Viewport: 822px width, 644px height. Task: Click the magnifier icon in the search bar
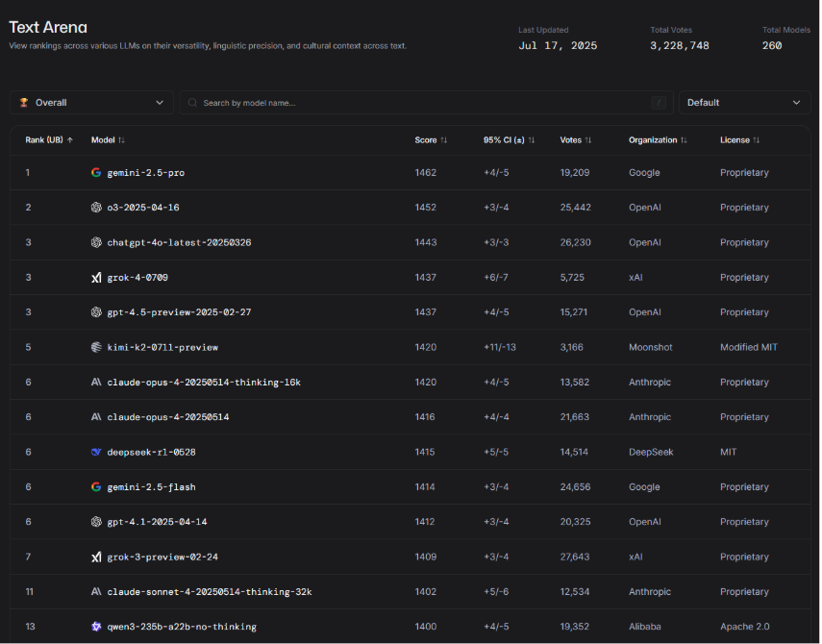point(192,103)
